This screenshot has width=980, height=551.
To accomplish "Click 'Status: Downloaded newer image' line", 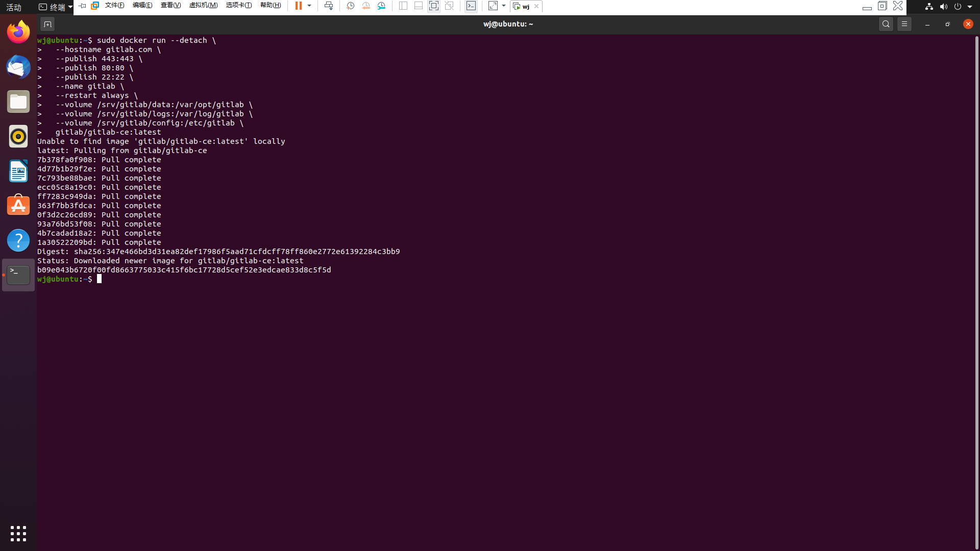I will 170,261.
